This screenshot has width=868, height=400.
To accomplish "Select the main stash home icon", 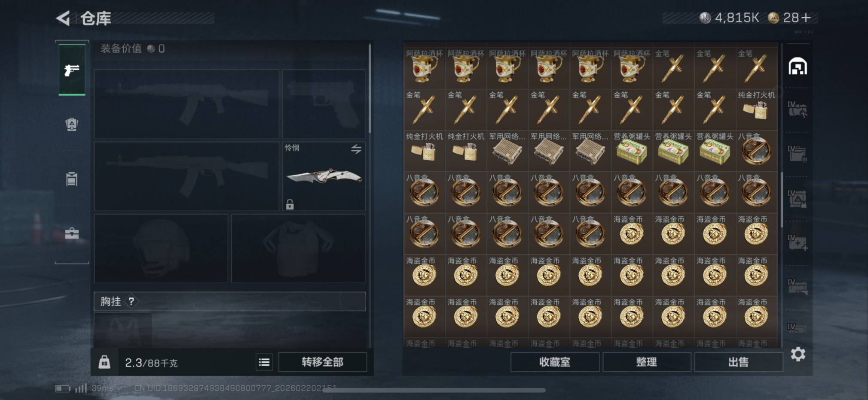I will (798, 67).
